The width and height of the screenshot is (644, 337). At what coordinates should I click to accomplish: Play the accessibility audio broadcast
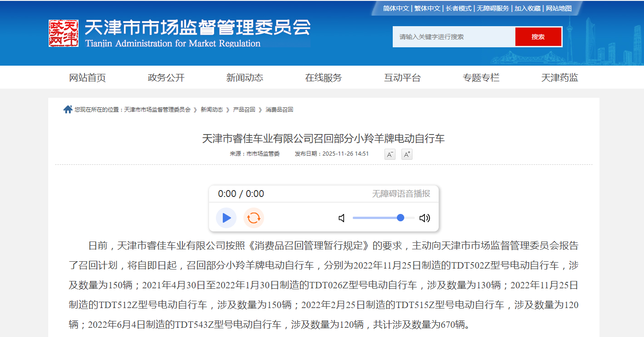click(226, 218)
